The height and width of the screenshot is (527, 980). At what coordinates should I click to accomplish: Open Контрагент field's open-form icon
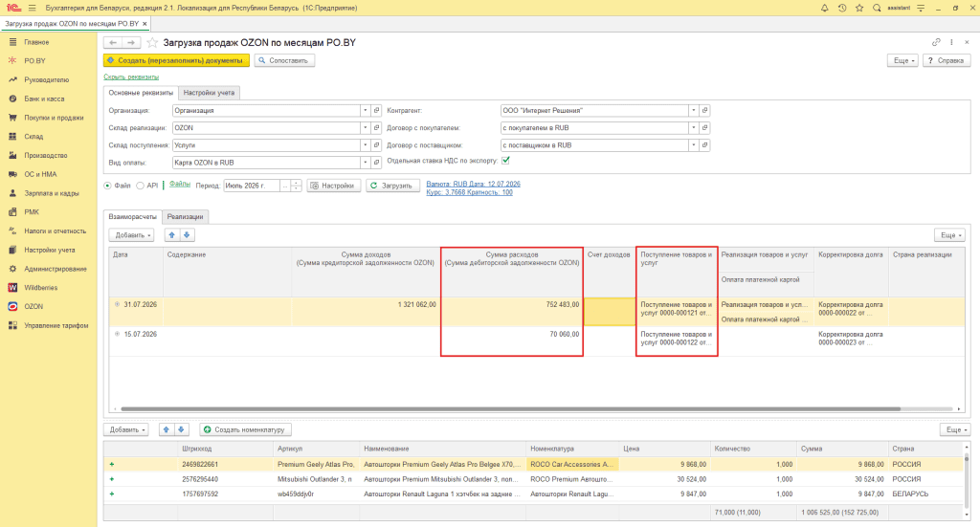704,111
